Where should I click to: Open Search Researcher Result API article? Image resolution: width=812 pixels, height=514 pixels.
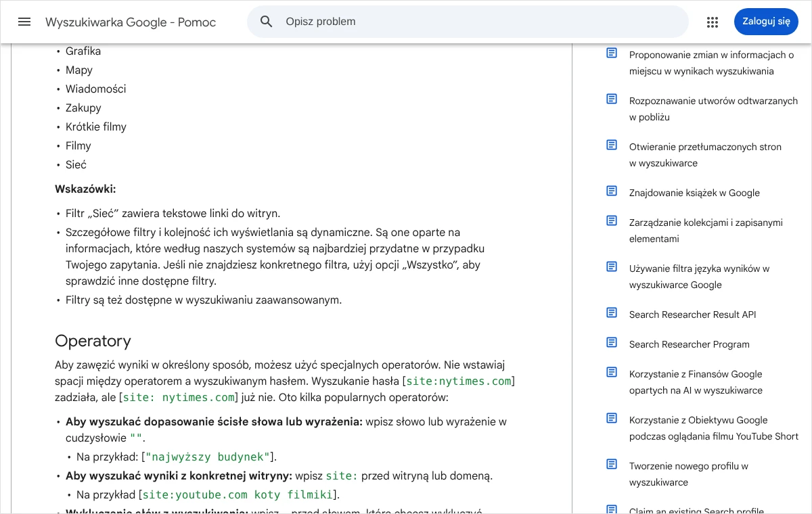(x=692, y=314)
